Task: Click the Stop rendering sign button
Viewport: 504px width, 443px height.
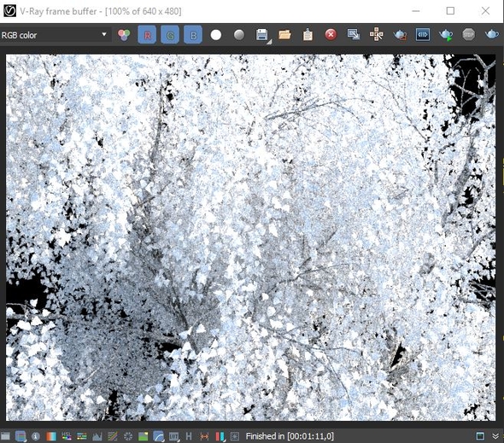Action: 469,34
